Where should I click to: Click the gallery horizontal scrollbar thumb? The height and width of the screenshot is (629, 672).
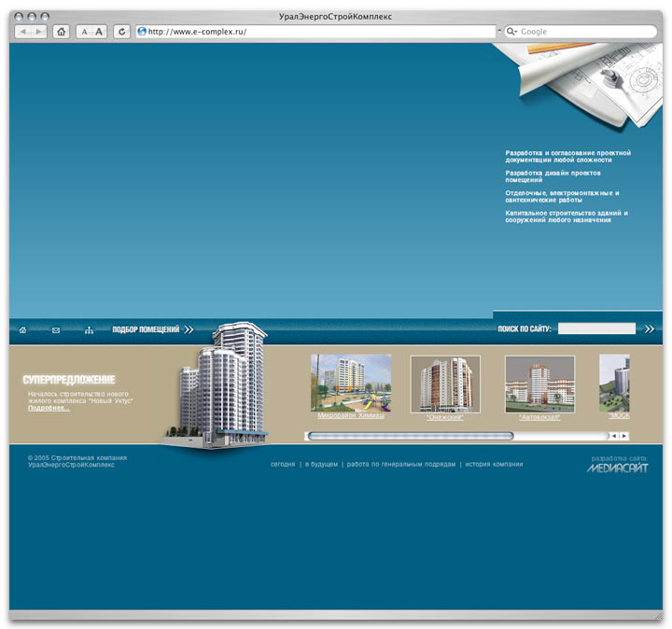click(411, 436)
